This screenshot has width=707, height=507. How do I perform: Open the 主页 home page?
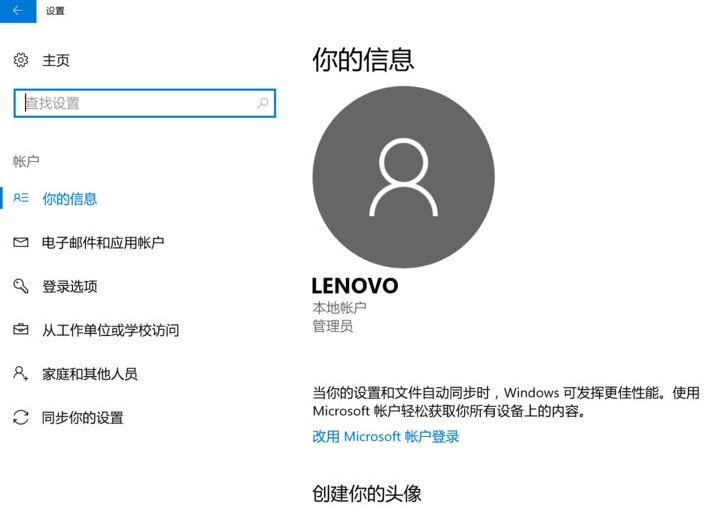pyautogui.click(x=56, y=61)
